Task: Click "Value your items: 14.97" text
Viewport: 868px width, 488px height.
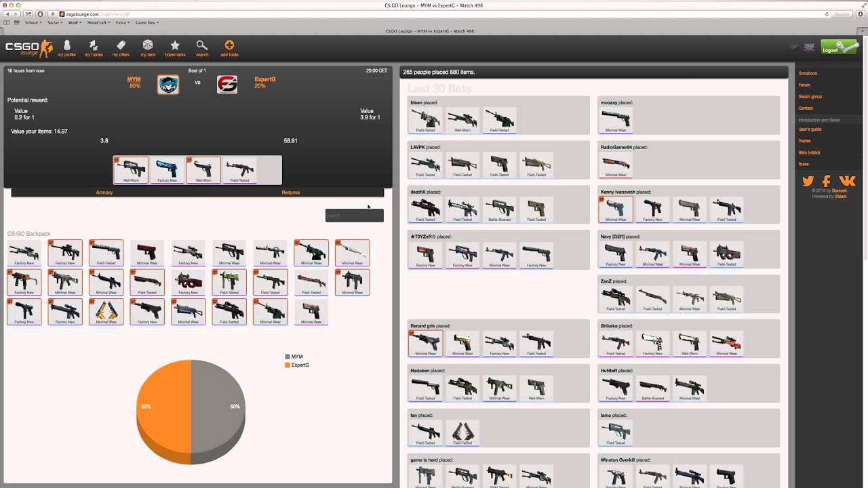Action: click(x=39, y=131)
